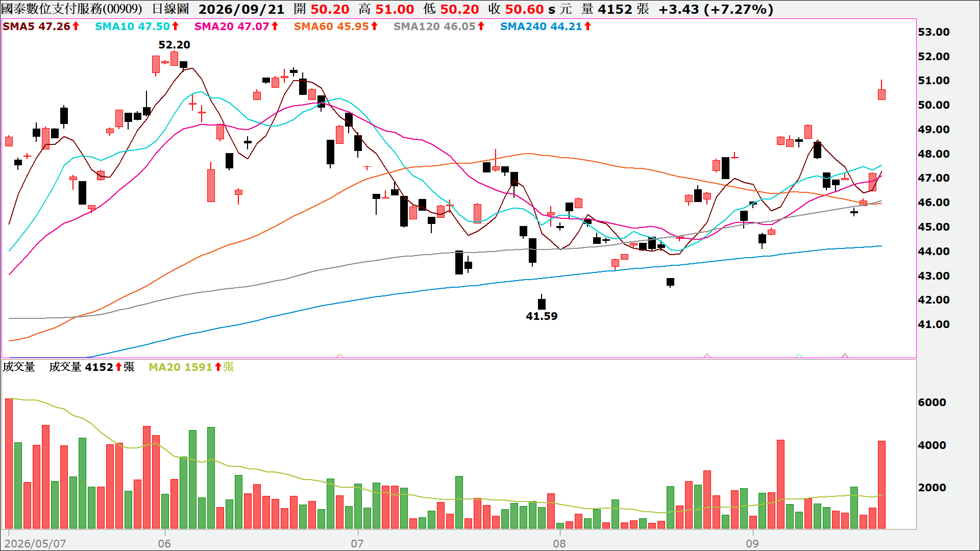Image resolution: width=980 pixels, height=551 pixels.
Task: Click the 52.20 high price annotation
Action: pos(174,45)
